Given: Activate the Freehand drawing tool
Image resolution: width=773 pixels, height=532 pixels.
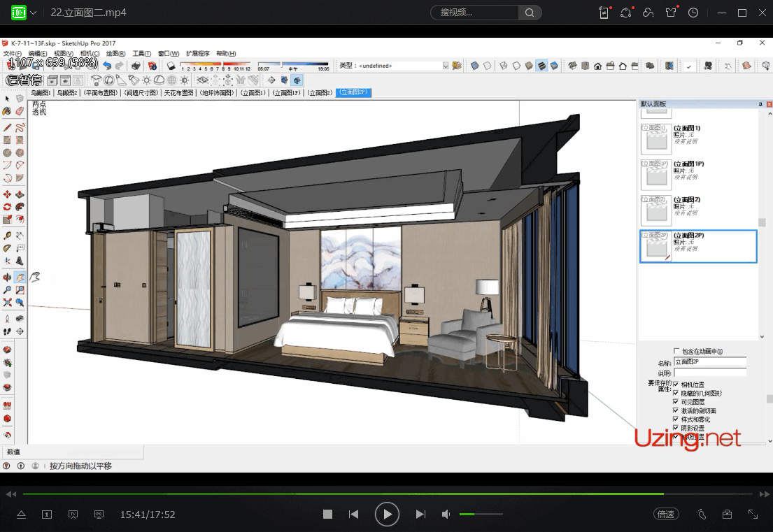Looking at the screenshot, I should 20,127.
